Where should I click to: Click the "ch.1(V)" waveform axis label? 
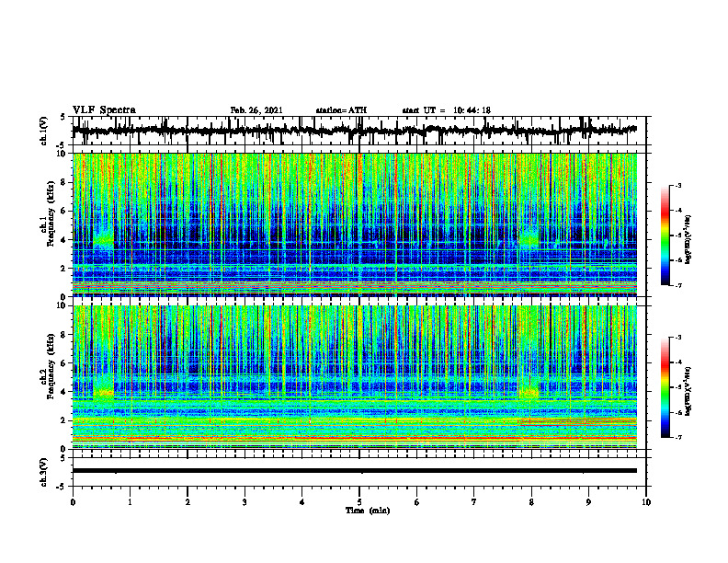coord(44,131)
